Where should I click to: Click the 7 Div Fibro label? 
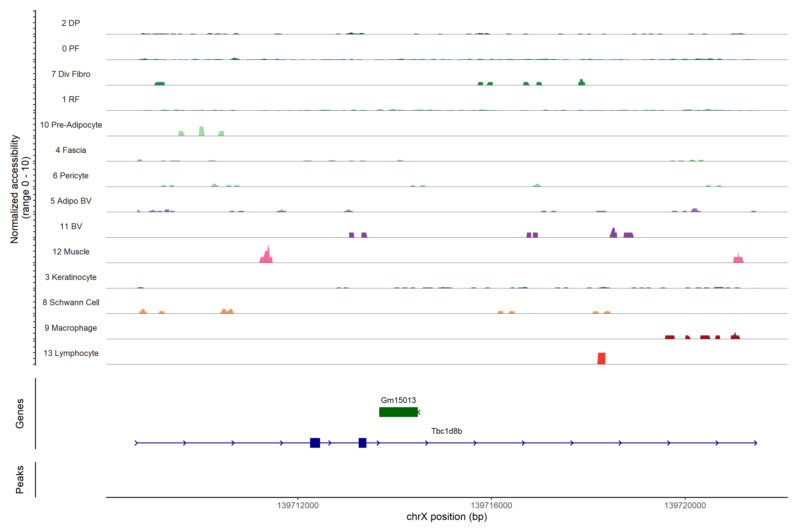pos(71,74)
